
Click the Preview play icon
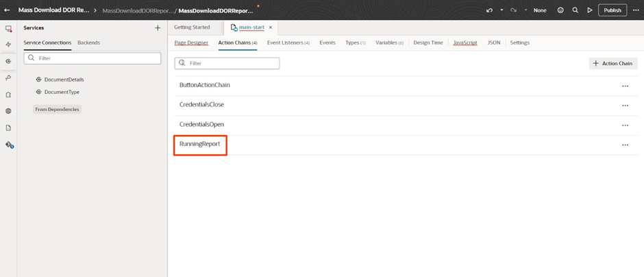(x=590, y=10)
